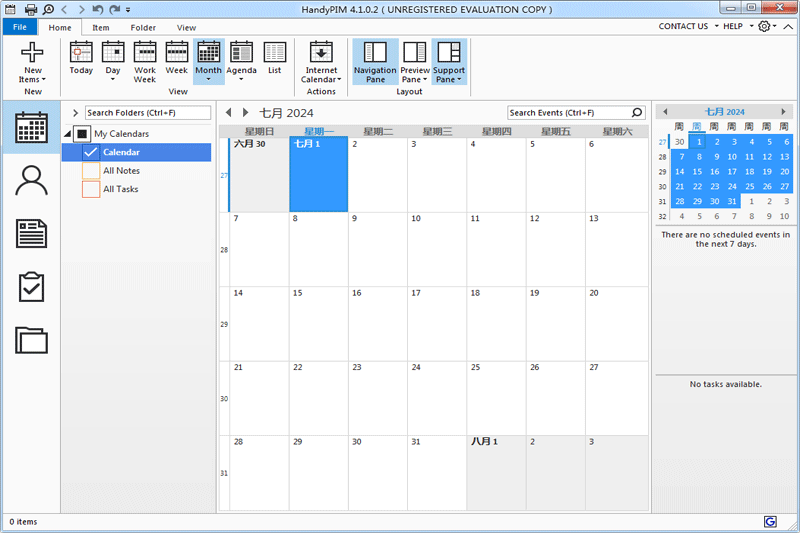The height and width of the screenshot is (533, 800).
Task: Collapse the My Calendars tree node
Action: click(67, 134)
